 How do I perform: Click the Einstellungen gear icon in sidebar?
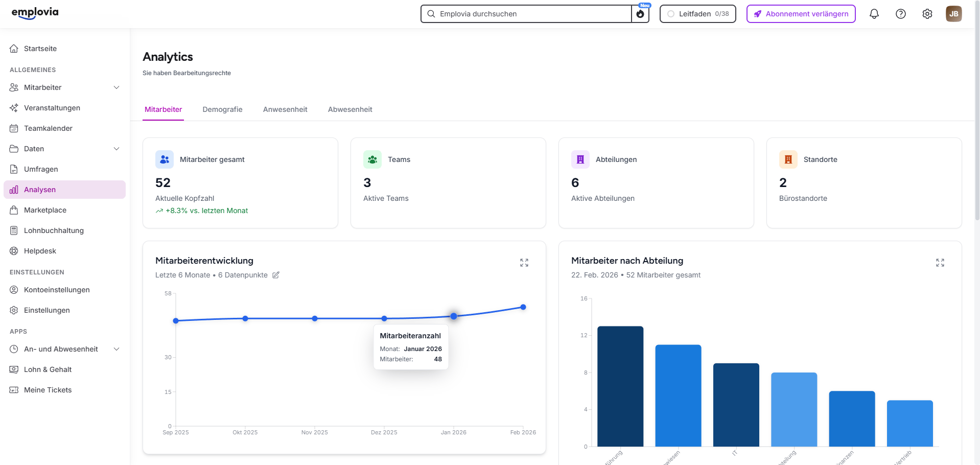click(14, 310)
